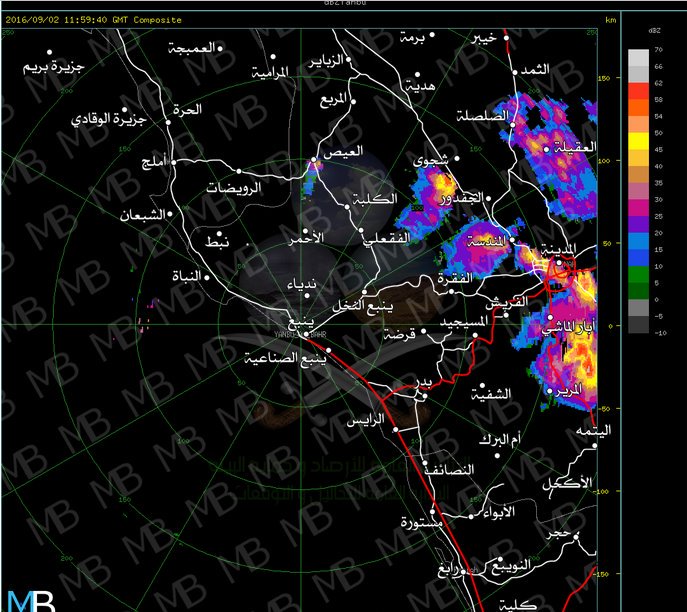Click the الثمد label
Screen dimensions: 687x612
(x=535, y=69)
